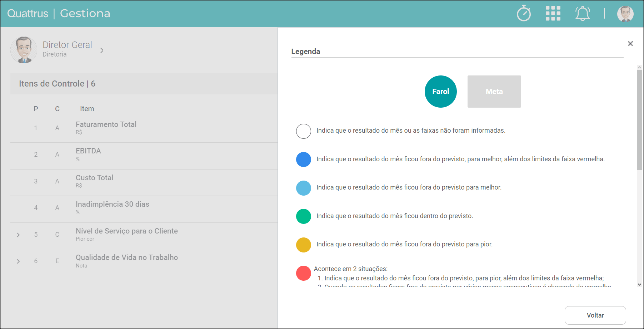Click the light blue legend circle

[x=304, y=188]
